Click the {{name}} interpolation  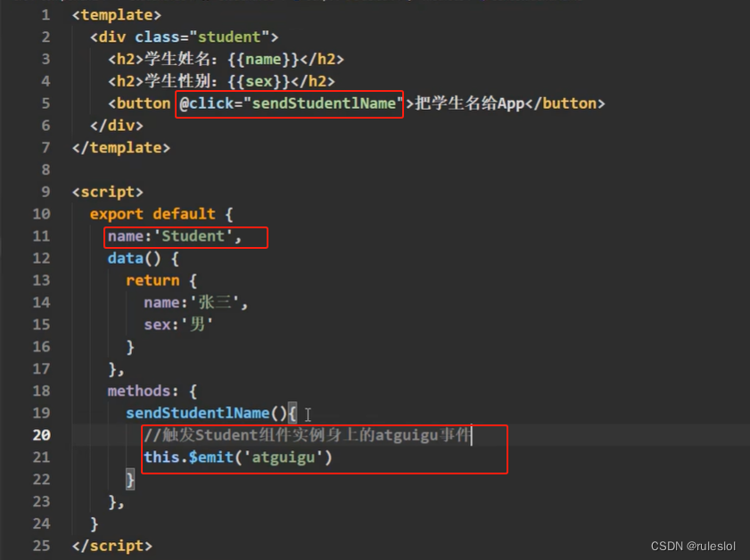point(264,59)
